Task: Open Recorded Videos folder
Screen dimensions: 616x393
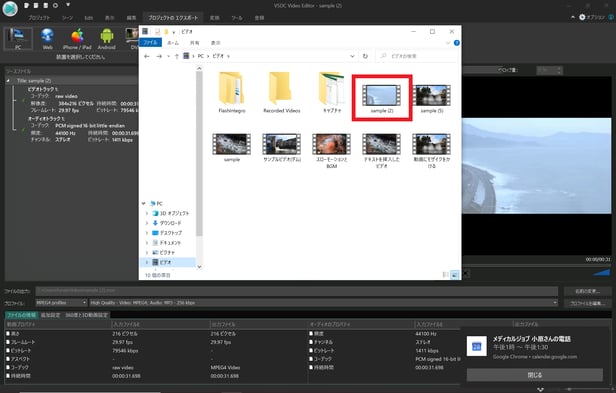Action: point(282,93)
